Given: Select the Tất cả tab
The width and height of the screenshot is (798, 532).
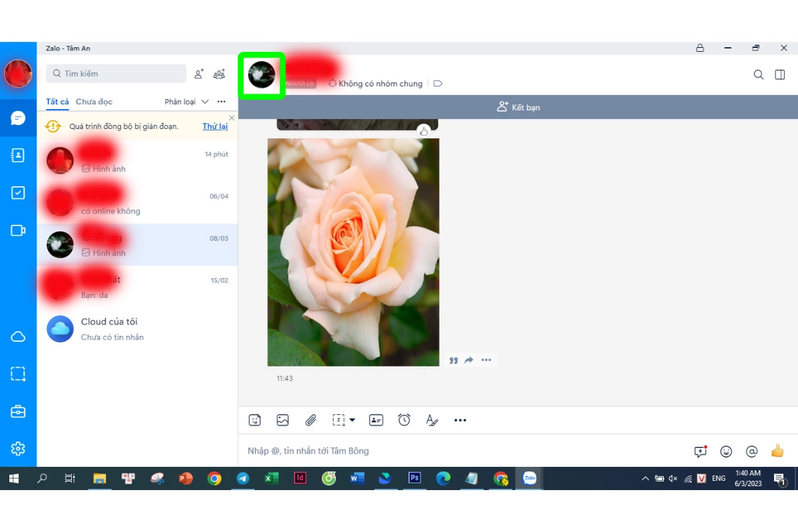Looking at the screenshot, I should point(57,102).
